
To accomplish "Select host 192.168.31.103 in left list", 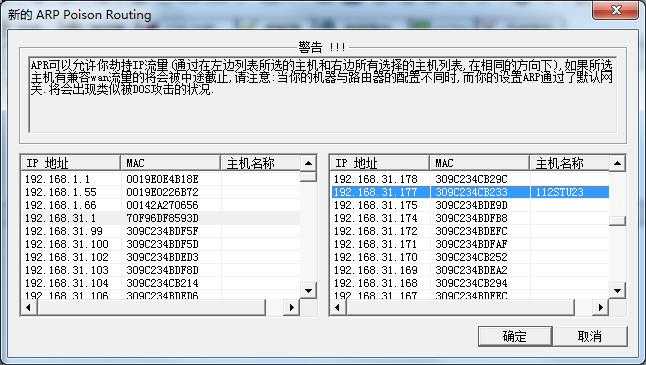I will coord(161,270).
